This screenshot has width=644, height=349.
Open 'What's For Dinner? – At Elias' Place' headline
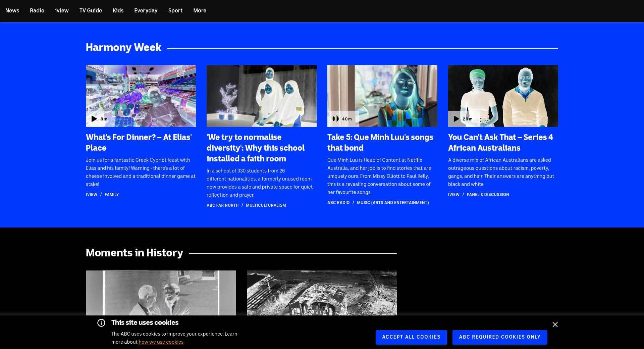tap(139, 143)
